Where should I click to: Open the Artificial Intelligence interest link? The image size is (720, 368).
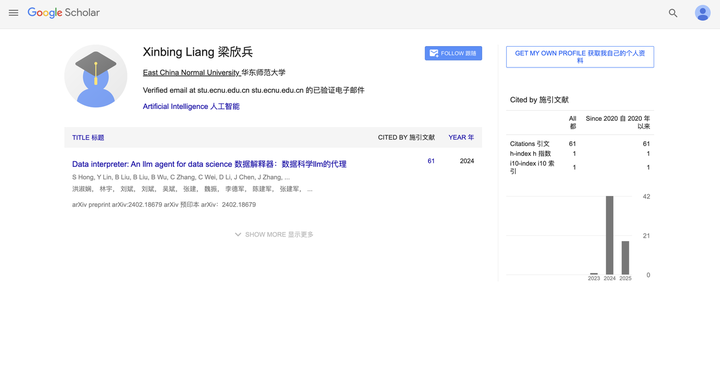pyautogui.click(x=191, y=106)
